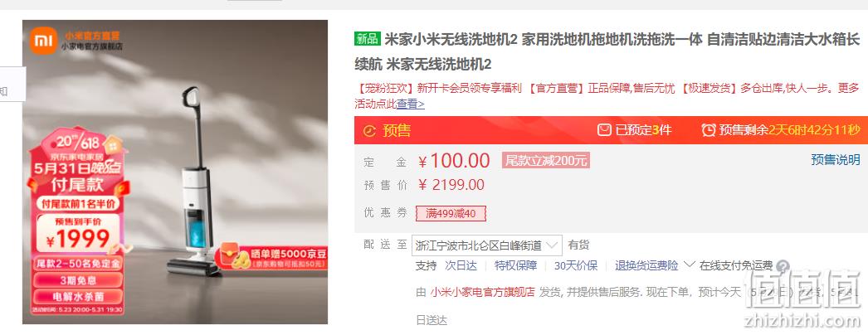Click the reserved-count bag icon
Screen dimensions: 868x335
(604, 130)
